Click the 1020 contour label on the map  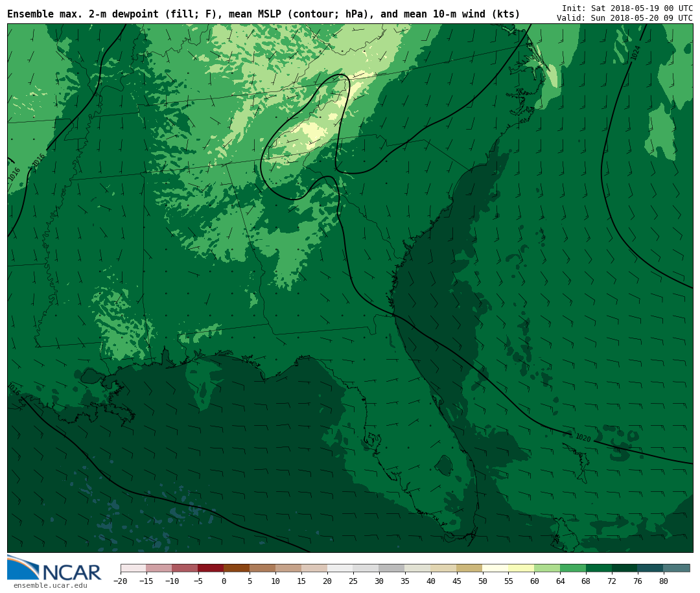pos(583,437)
